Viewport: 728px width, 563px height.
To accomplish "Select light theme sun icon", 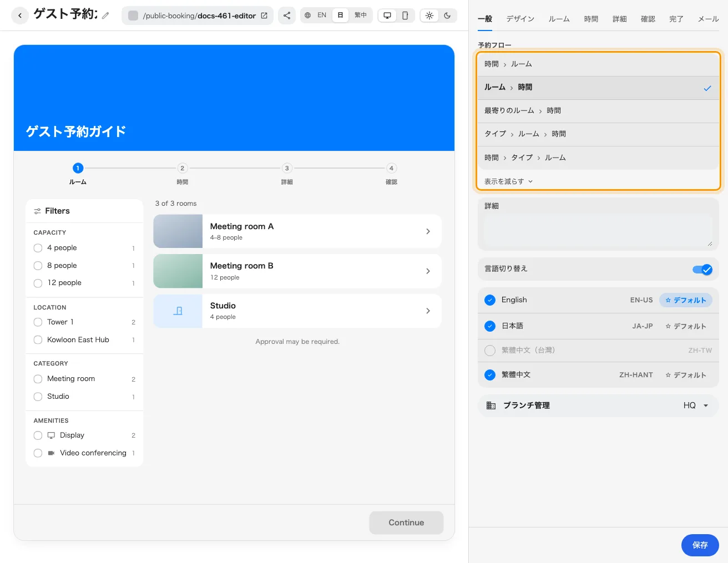I will (x=429, y=16).
